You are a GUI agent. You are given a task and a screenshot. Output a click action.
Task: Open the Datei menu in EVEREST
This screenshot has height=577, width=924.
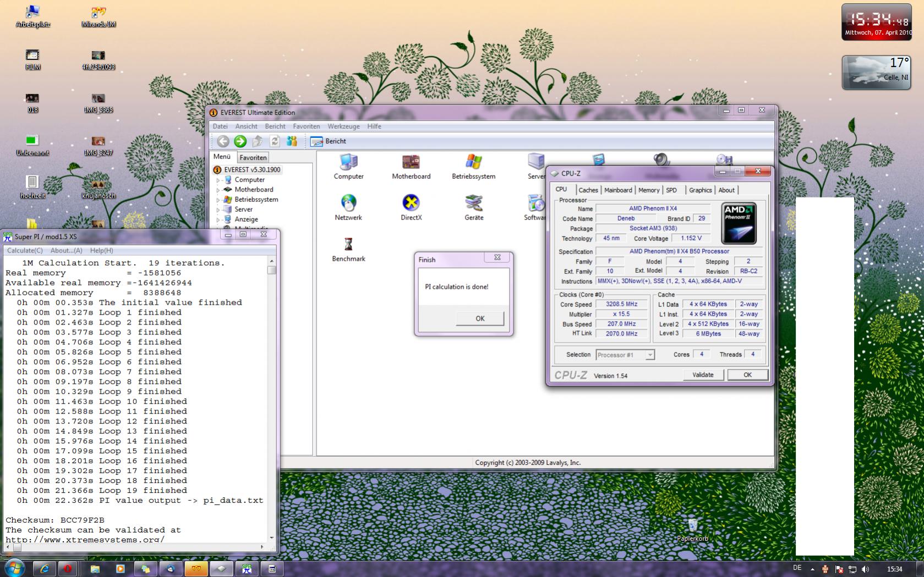click(x=220, y=127)
